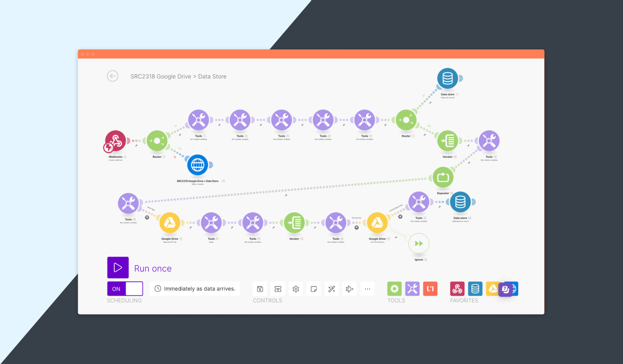This screenshot has width=623, height=364.
Task: Select Google Drive in the Favorites bar
Action: 492,289
